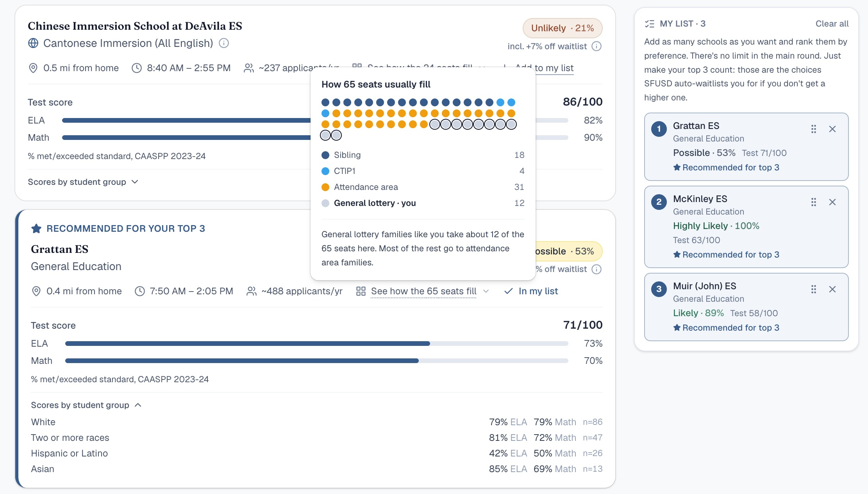Viewport: 868px width, 494px height.
Task: Click star icon in Recommended for your top 3 header
Action: click(36, 228)
